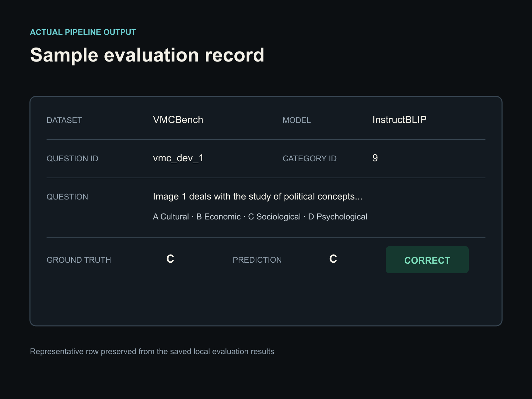Image resolution: width=532 pixels, height=399 pixels.
Task: Click the GROUND TRUTH field label
Action: (79, 260)
